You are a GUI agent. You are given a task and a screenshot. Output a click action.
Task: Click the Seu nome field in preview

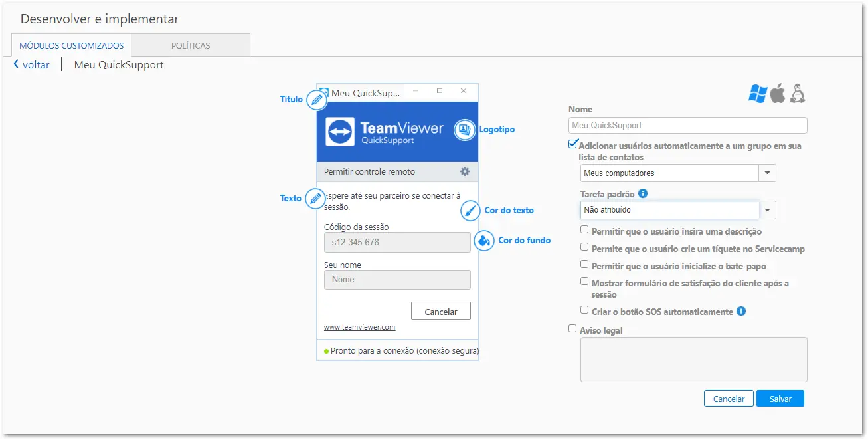[397, 280]
